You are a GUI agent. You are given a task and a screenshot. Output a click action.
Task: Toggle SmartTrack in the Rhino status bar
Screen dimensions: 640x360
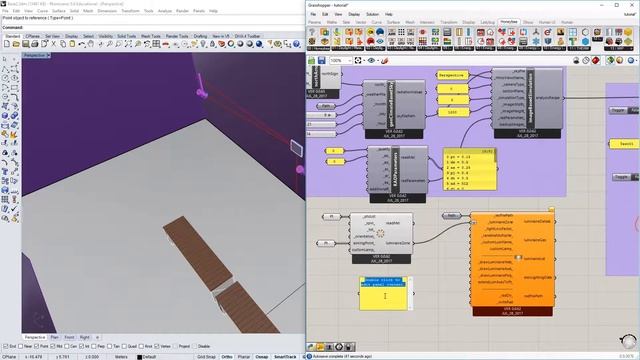(285, 357)
